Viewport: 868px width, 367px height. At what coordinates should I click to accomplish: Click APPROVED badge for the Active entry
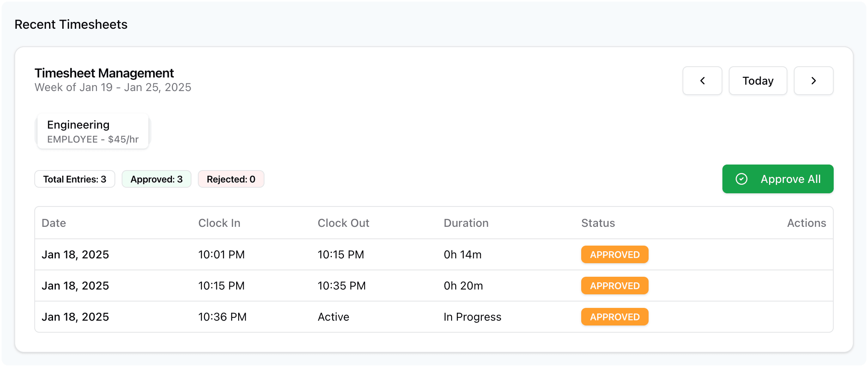(x=615, y=317)
